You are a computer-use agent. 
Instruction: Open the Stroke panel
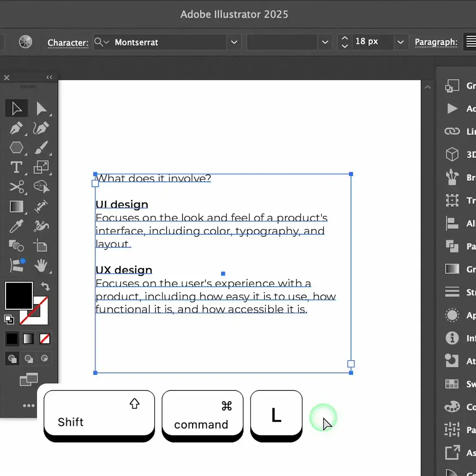452,292
